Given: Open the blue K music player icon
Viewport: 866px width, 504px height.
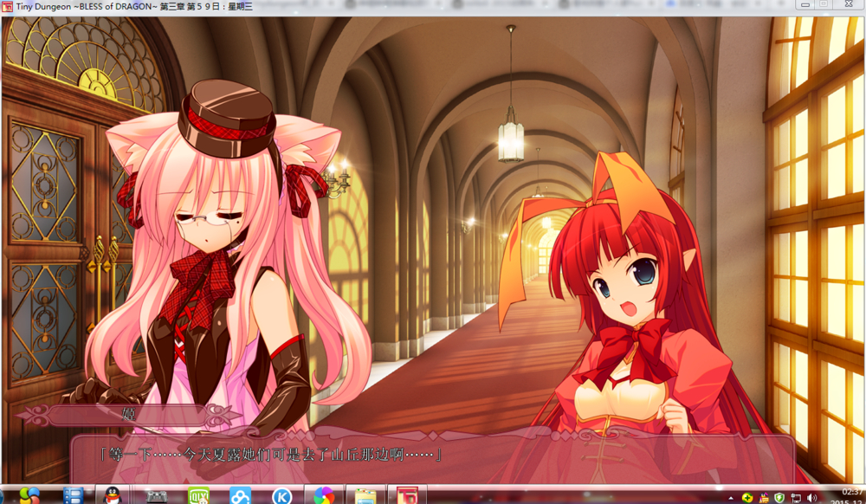Looking at the screenshot, I should pyautogui.click(x=281, y=495).
